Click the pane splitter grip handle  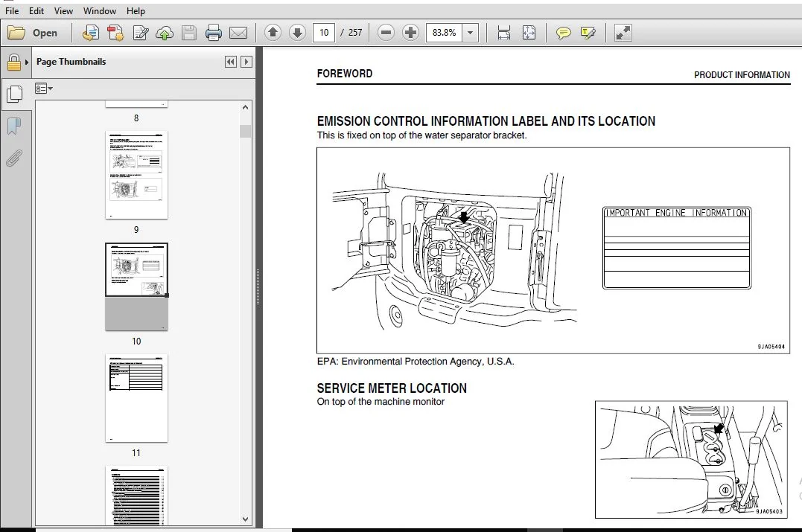(258, 286)
